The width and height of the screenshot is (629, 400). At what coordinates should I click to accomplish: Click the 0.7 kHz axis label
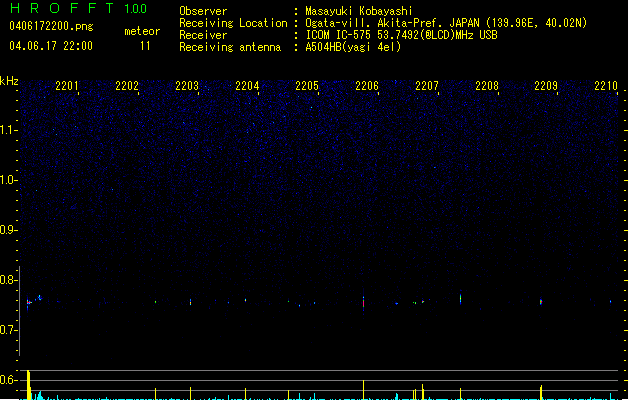(x=8, y=330)
